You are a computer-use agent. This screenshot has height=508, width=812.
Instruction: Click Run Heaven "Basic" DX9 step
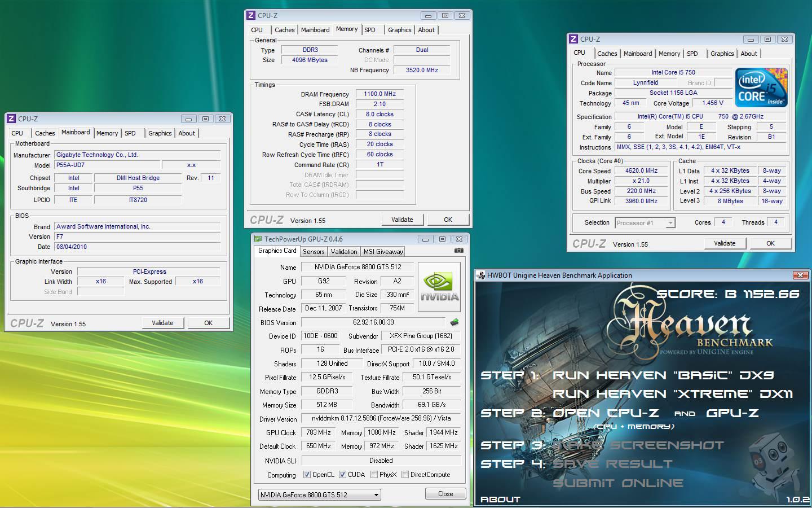pyautogui.click(x=663, y=375)
